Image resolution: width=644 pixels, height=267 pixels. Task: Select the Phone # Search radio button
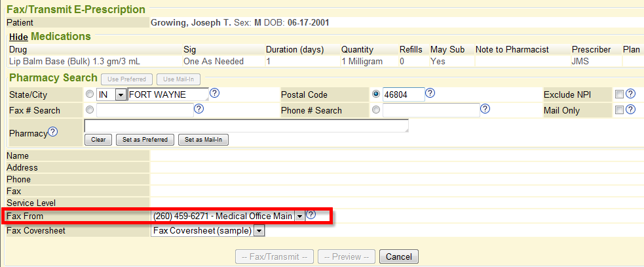point(376,110)
